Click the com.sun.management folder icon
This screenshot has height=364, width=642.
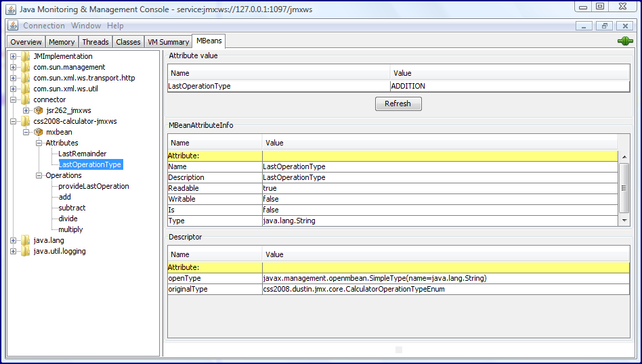click(x=26, y=67)
